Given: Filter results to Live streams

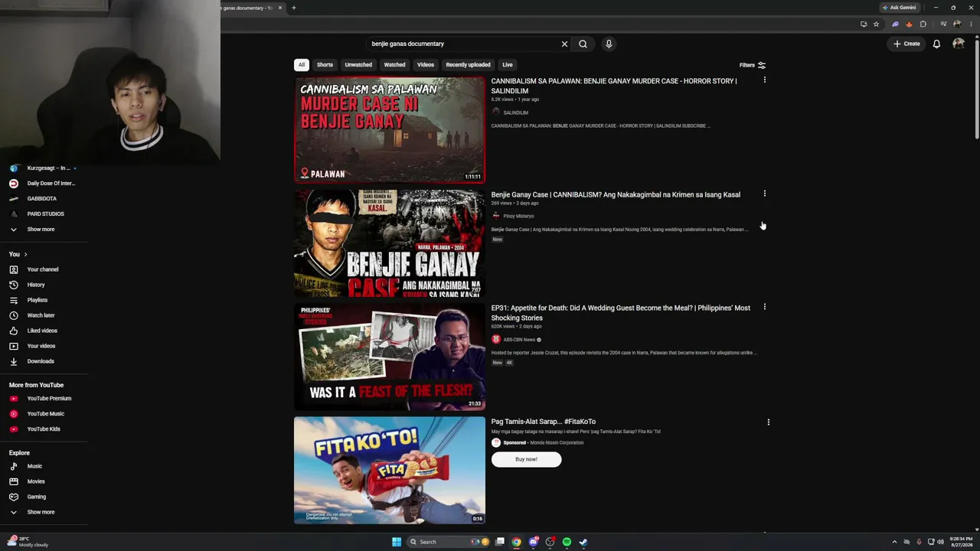Looking at the screenshot, I should [508, 65].
